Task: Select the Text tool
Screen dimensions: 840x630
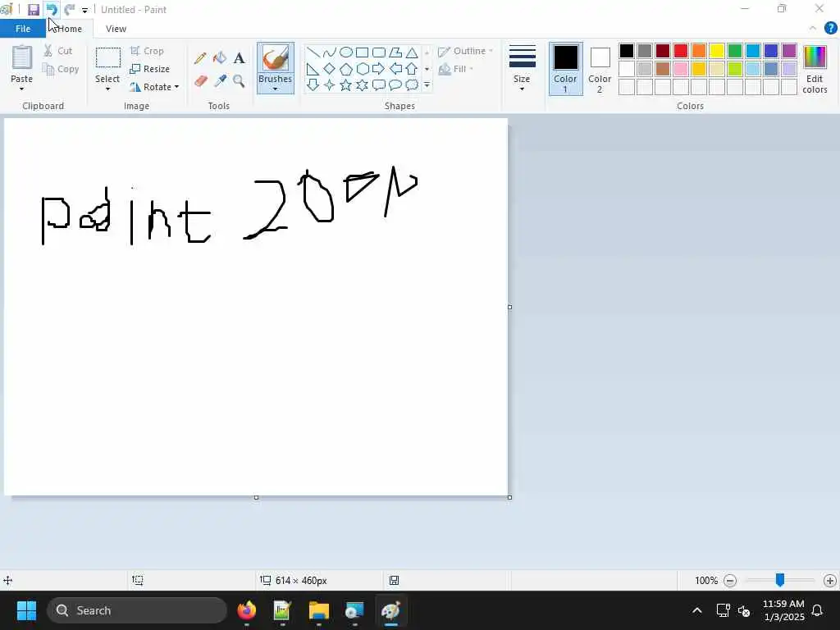Action: point(239,58)
